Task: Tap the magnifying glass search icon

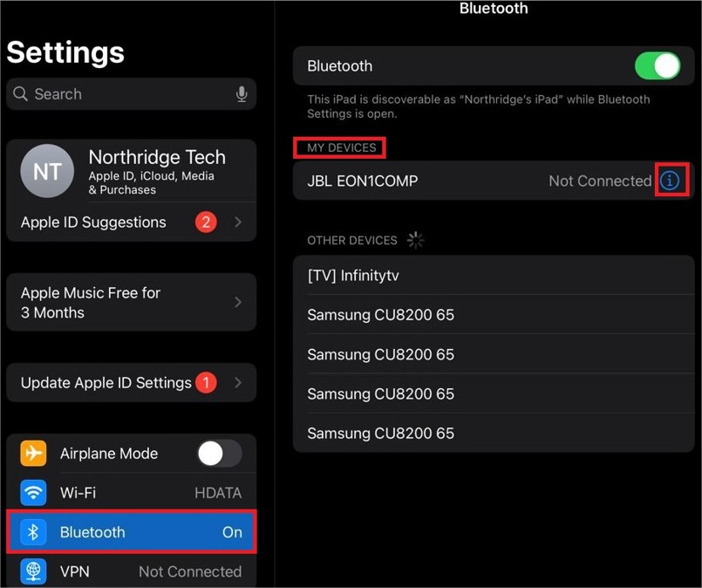Action: 20,93
